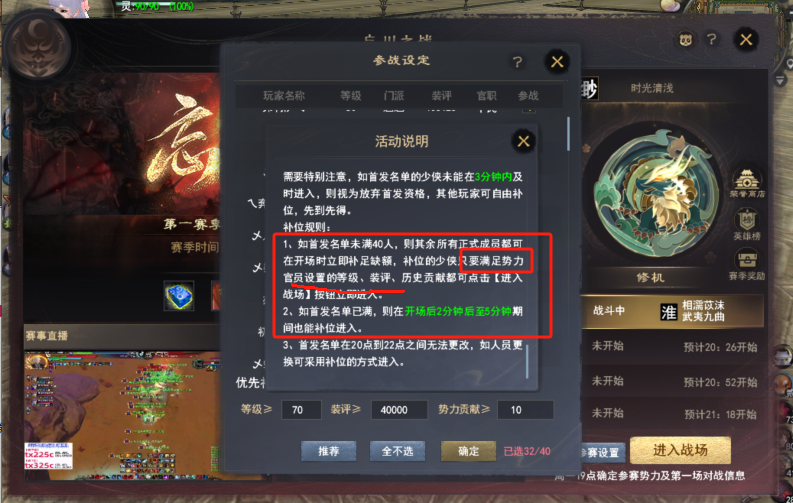Viewport: 793px width, 503px height.
Task: Click the 装评 minimum value input field
Action: click(399, 410)
